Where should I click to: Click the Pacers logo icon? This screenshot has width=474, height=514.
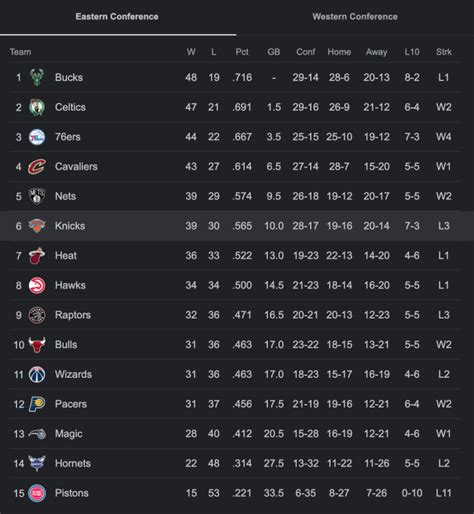(x=37, y=404)
